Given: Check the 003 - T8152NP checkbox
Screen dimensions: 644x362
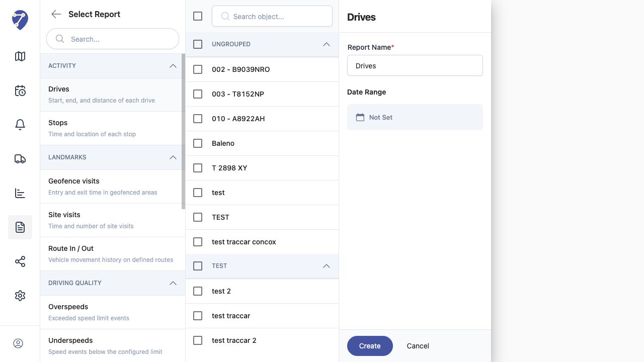Looking at the screenshot, I should tap(198, 94).
